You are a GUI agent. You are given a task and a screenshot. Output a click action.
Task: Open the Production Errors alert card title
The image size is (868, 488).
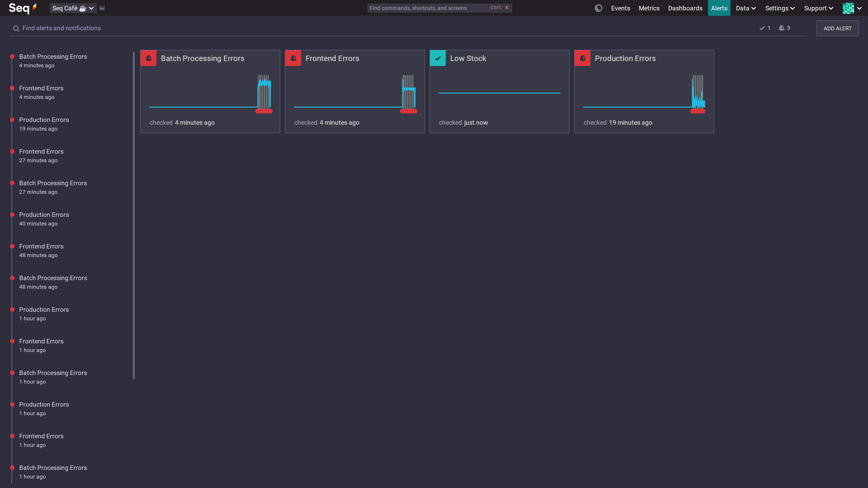click(x=625, y=58)
